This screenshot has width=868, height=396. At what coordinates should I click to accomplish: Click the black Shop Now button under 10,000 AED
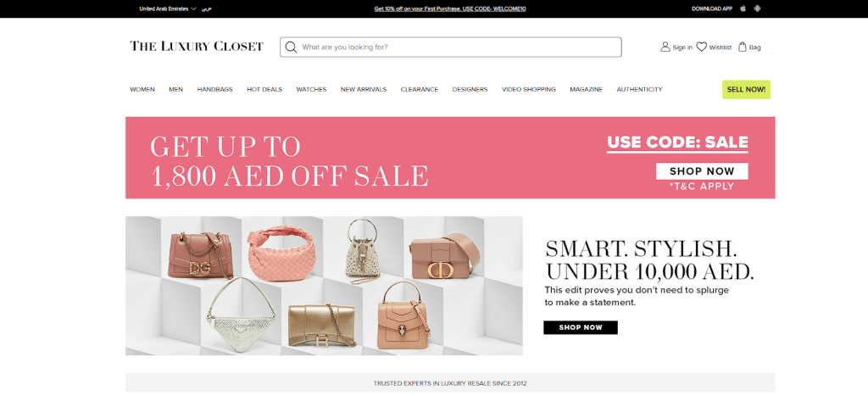581,327
